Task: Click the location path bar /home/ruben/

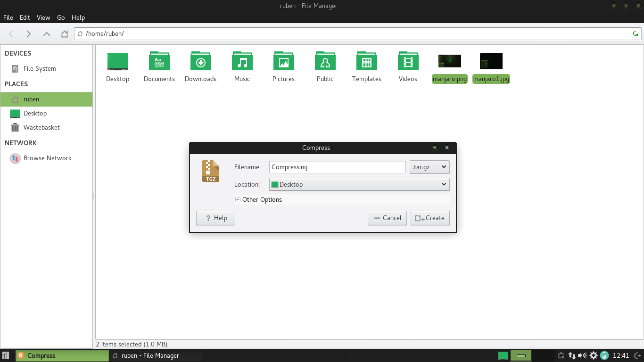Action: pos(358,33)
